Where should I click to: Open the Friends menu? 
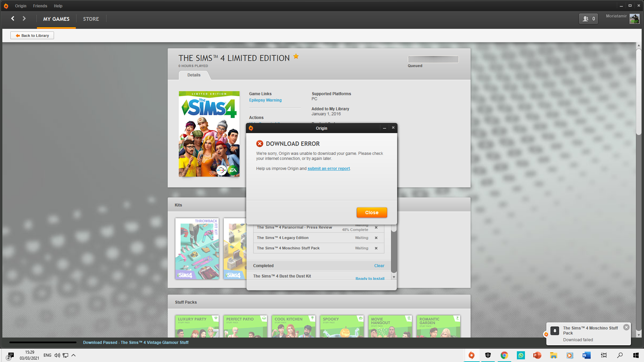40,6
